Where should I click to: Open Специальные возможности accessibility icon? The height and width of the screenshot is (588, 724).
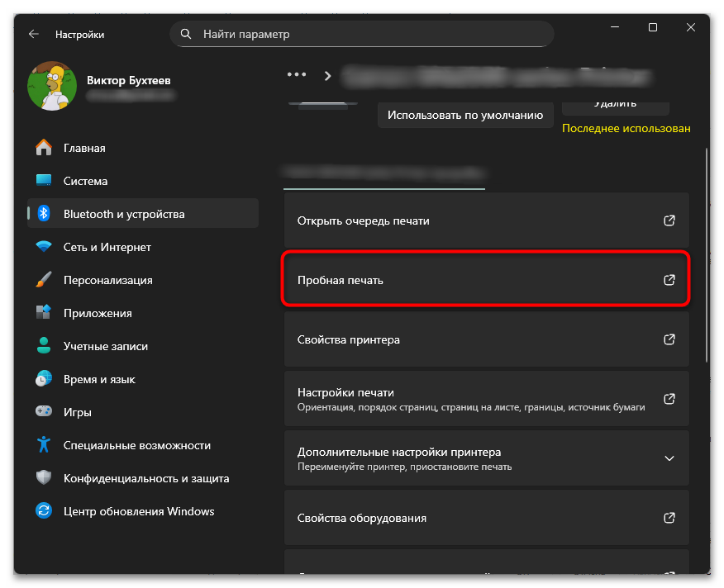(x=44, y=444)
